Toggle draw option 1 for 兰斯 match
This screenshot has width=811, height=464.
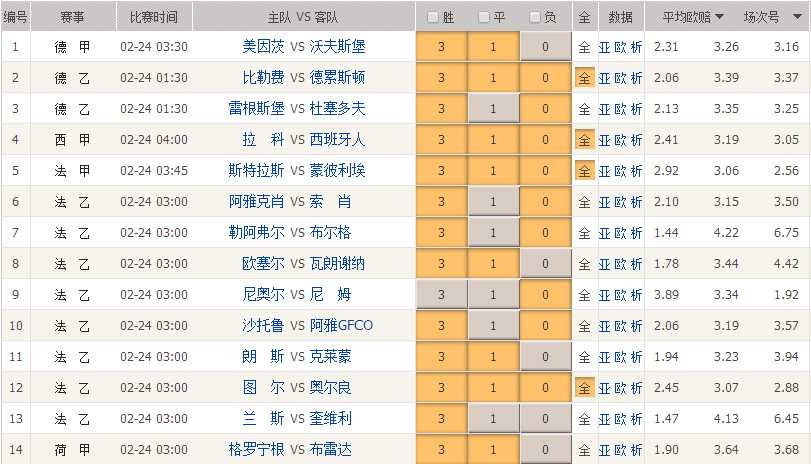click(x=493, y=419)
